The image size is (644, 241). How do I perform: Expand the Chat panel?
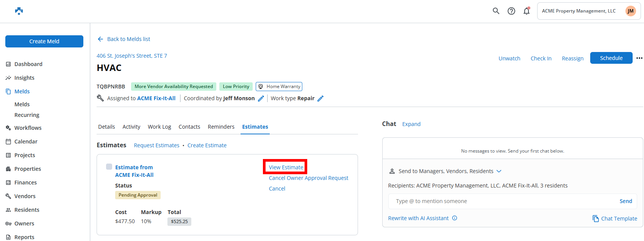[411, 124]
